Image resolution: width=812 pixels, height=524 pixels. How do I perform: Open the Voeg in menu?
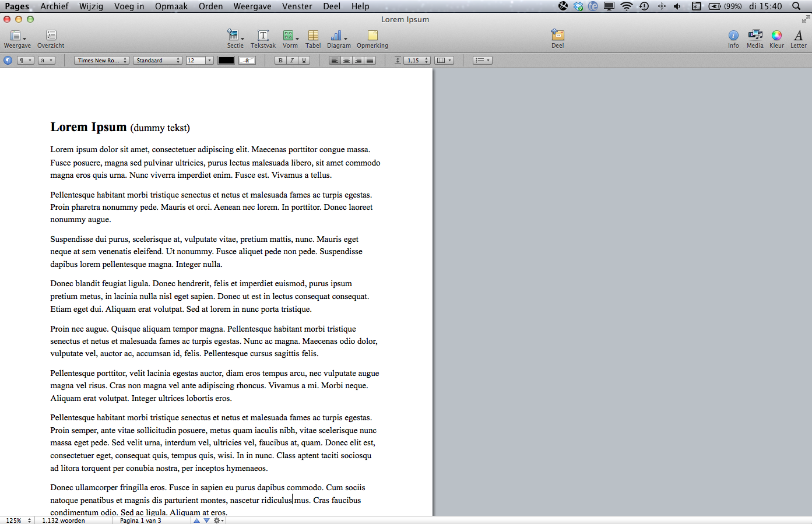click(129, 6)
